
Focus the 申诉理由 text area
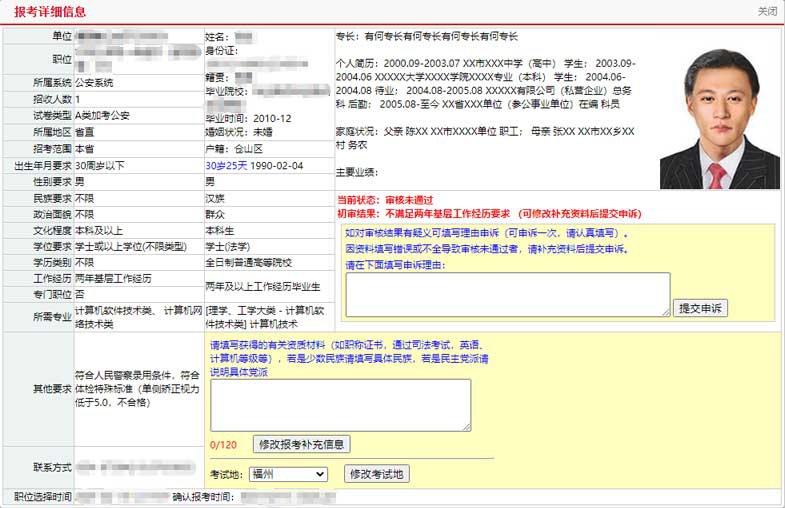click(x=507, y=294)
